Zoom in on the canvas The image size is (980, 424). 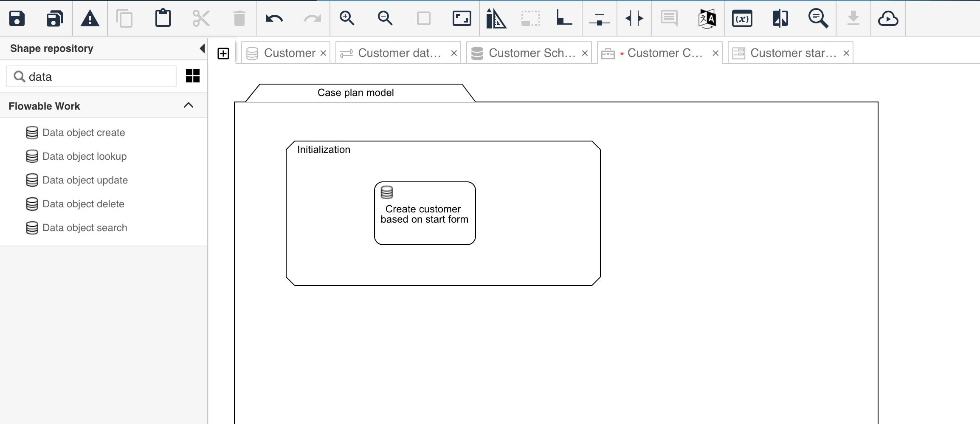coord(347,18)
